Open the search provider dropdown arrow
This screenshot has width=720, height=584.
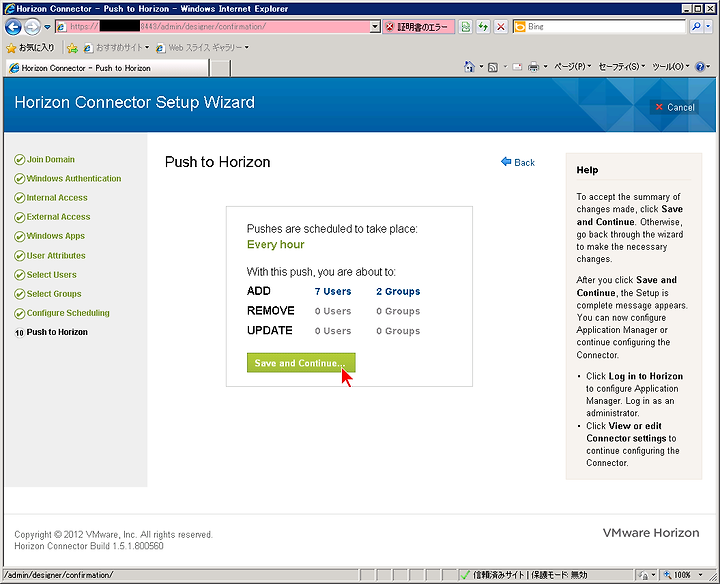(708, 27)
